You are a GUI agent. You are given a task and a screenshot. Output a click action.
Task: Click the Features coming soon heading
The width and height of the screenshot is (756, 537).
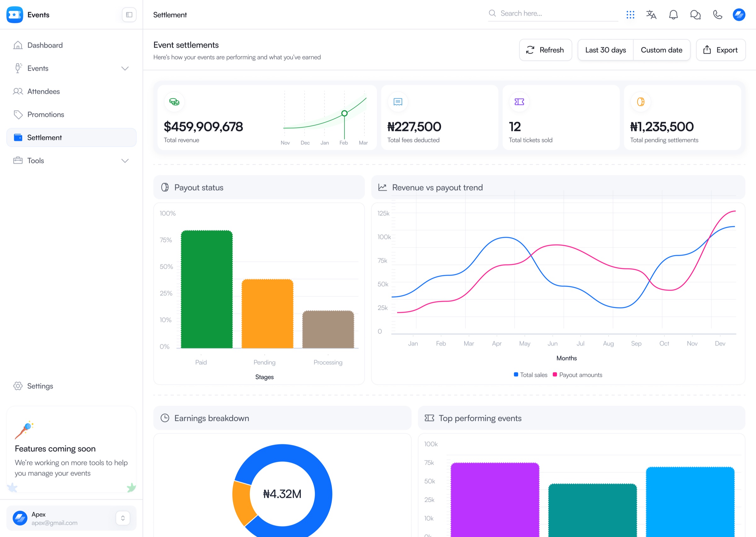click(55, 449)
